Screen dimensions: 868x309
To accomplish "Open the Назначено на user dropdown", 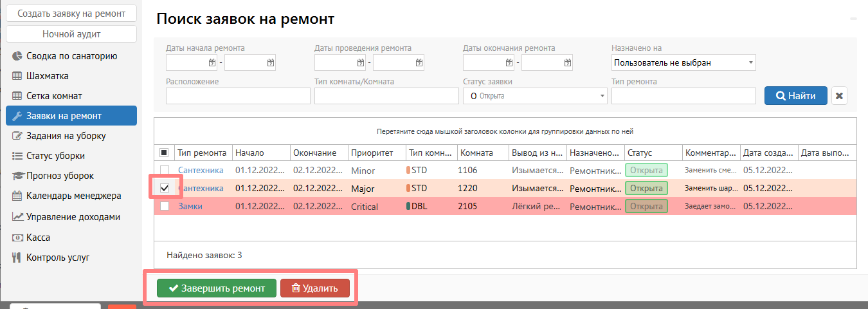I will [683, 62].
